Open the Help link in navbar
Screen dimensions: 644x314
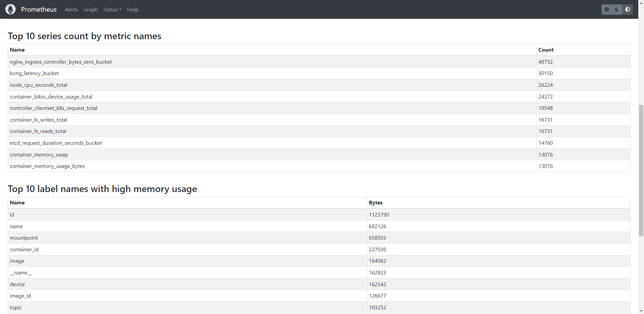click(x=132, y=10)
